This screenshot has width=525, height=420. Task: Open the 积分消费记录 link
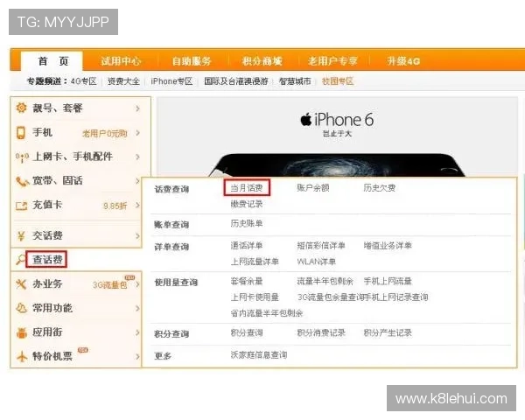[x=321, y=332]
